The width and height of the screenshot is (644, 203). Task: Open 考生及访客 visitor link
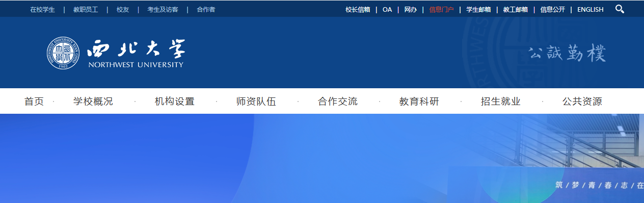163,10
